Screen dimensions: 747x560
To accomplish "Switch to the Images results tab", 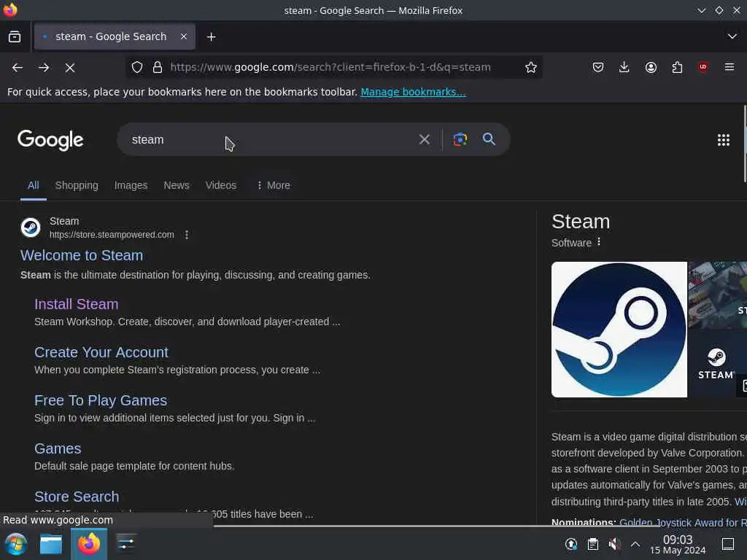I will tap(131, 185).
